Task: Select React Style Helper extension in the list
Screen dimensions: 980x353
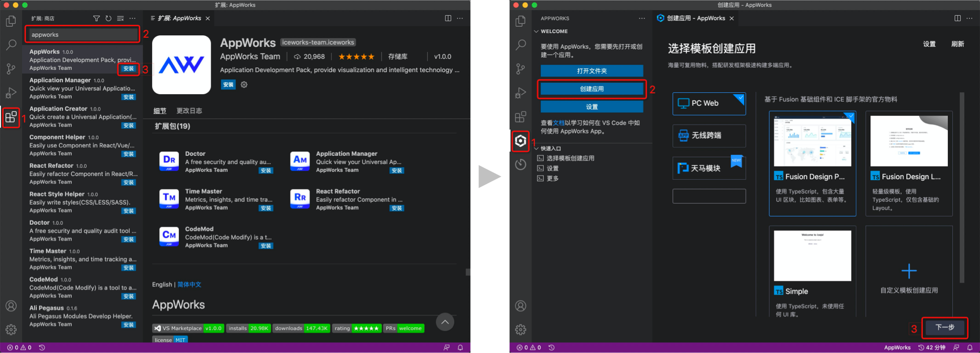Action: point(83,202)
